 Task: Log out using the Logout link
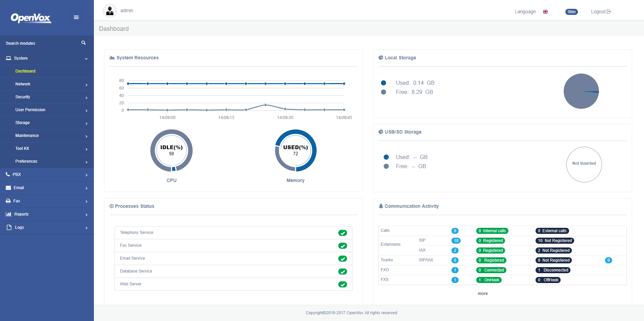[x=601, y=12]
